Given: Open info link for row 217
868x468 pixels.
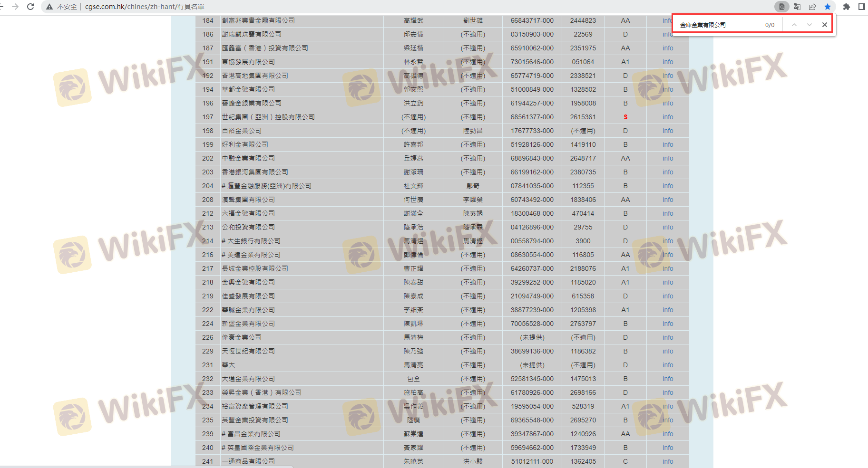Looking at the screenshot, I should 668,268.
